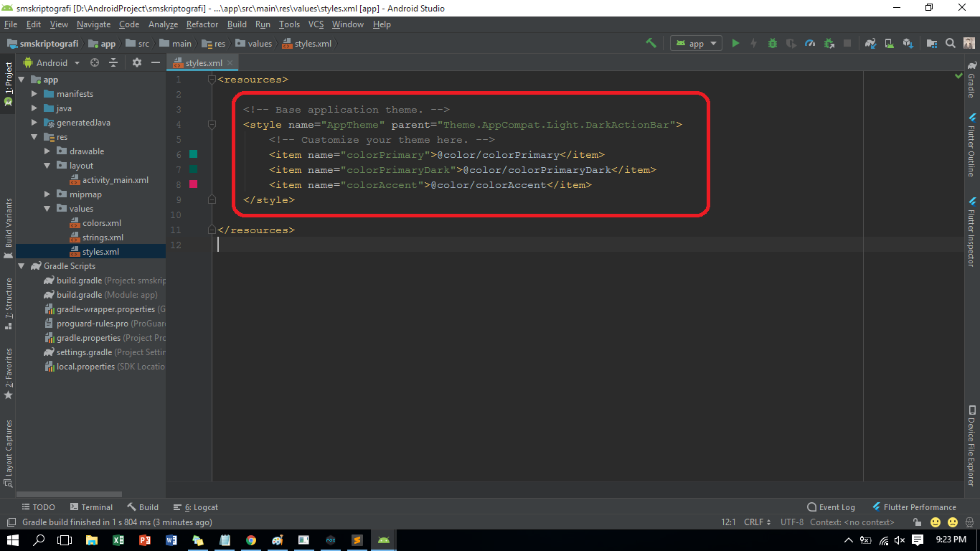
Task: Attach debugger to Android process icon
Action: pos(829,43)
